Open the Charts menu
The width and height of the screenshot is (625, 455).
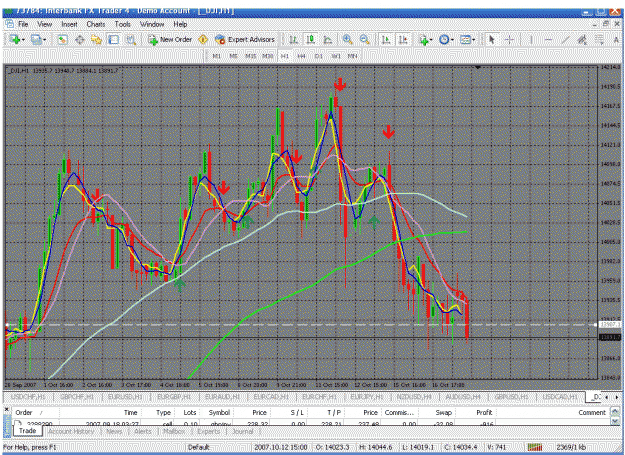pos(96,24)
